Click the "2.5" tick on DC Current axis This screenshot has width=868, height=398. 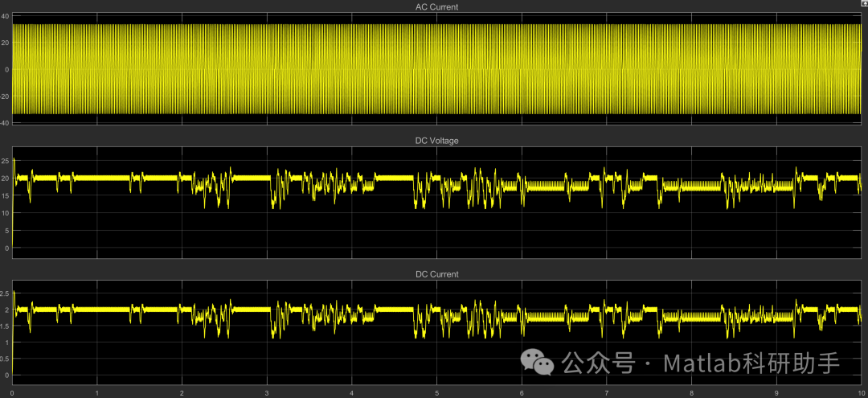(5, 293)
